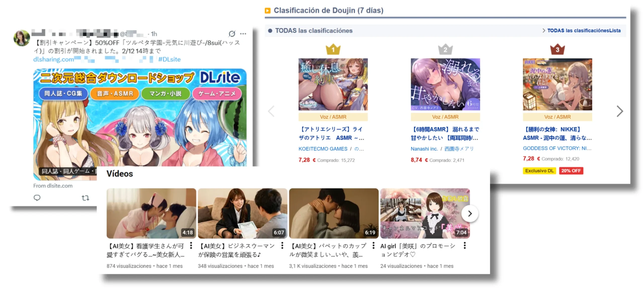This screenshot has height=288, width=644.
Task: Go to previous Doujin ranking items arrow
Action: [x=271, y=111]
